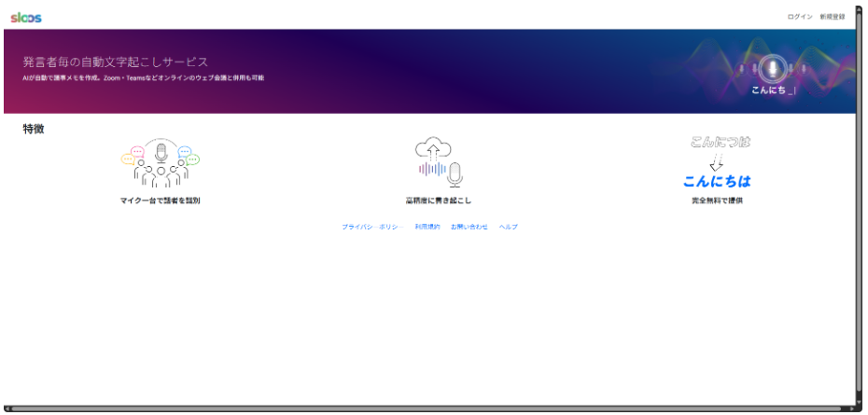Viewport: 868px width, 415px height.
Task: Click the glowing microphone icon in the banner
Action: [770, 68]
